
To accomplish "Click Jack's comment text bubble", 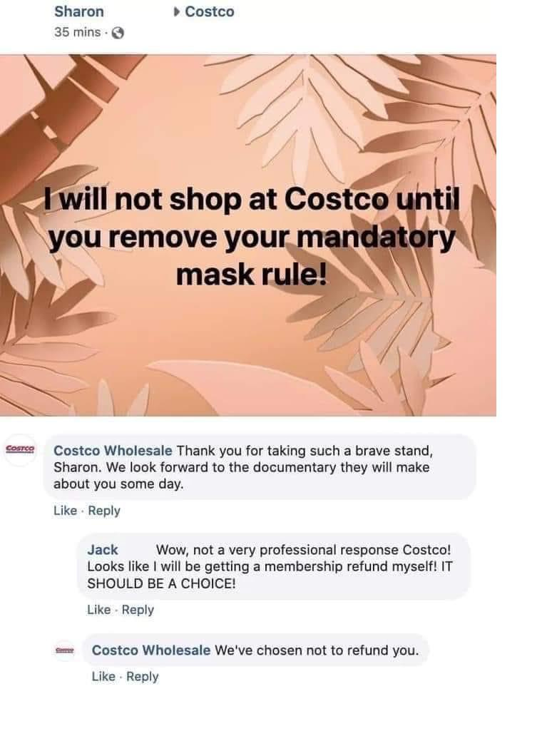I will [274, 566].
